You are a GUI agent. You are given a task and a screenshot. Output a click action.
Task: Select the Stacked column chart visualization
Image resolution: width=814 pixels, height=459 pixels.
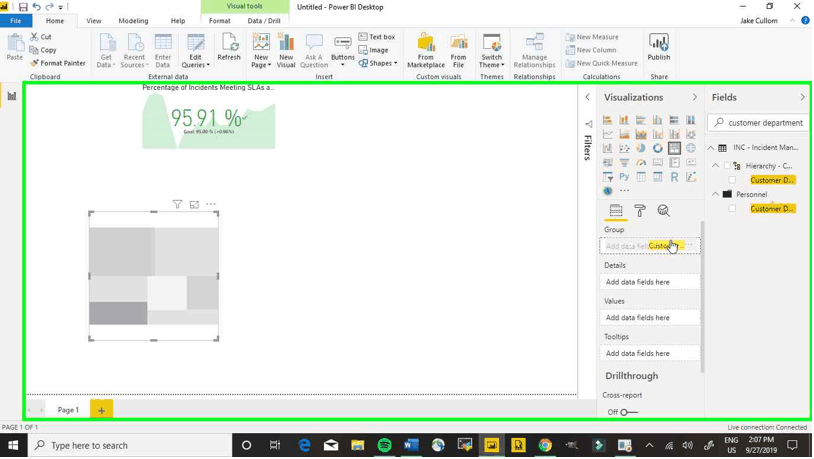(624, 120)
